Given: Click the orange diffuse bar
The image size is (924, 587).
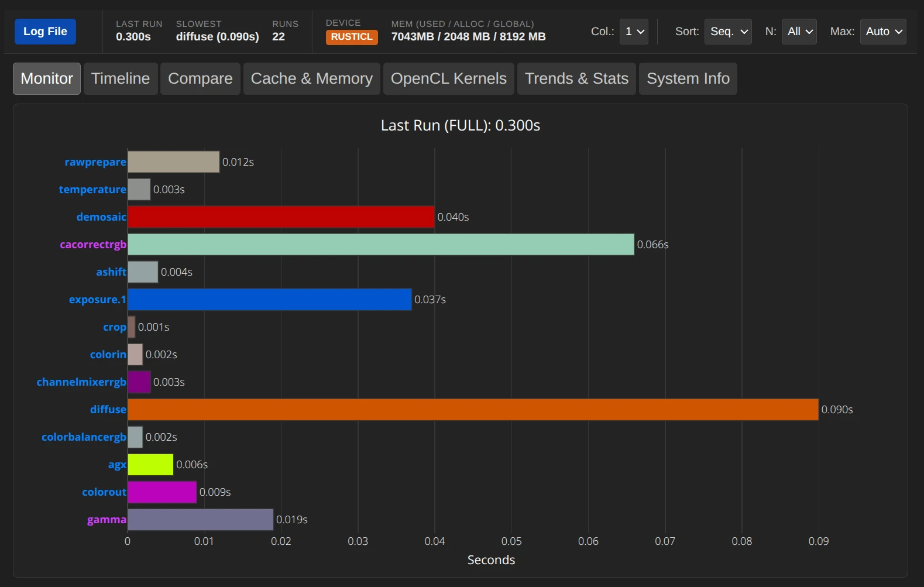Looking at the screenshot, I should click(473, 410).
